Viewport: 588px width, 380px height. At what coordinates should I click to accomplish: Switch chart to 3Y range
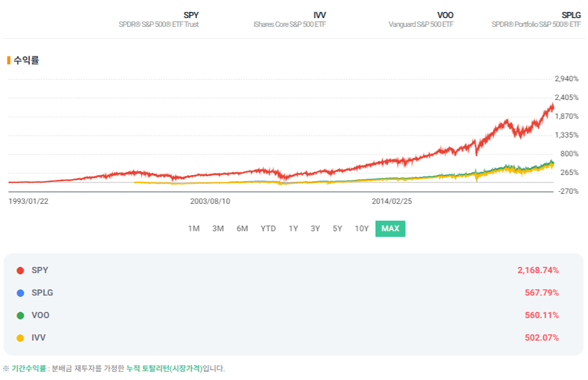click(x=315, y=229)
